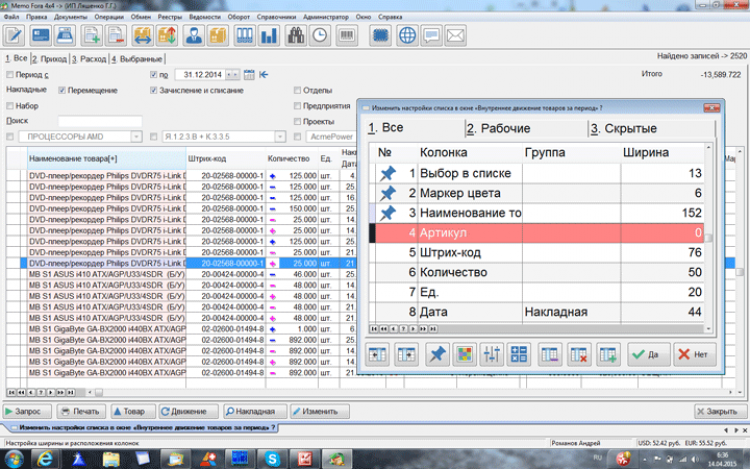Open the envelope mail toolbar icon
The height and width of the screenshot is (469, 750).
pyautogui.click(x=456, y=35)
